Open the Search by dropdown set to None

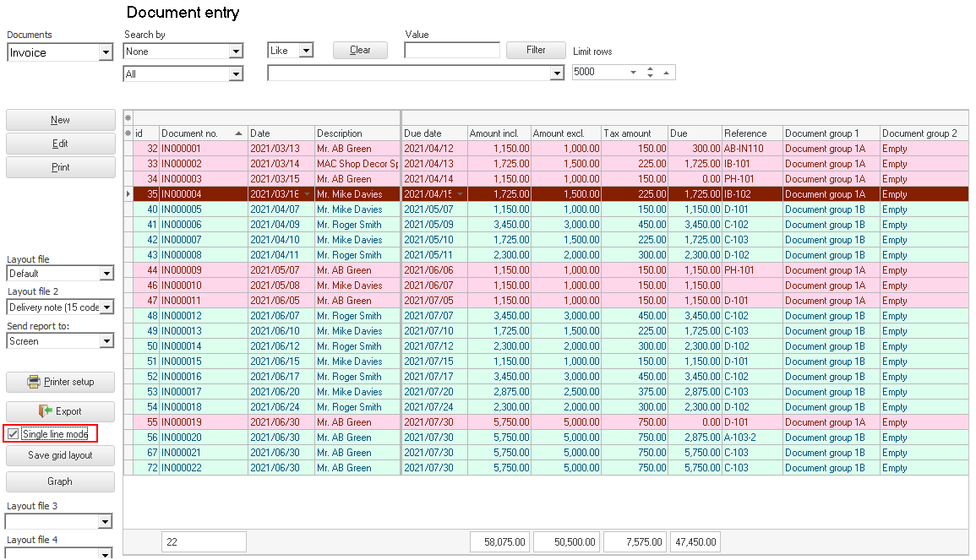(x=236, y=52)
